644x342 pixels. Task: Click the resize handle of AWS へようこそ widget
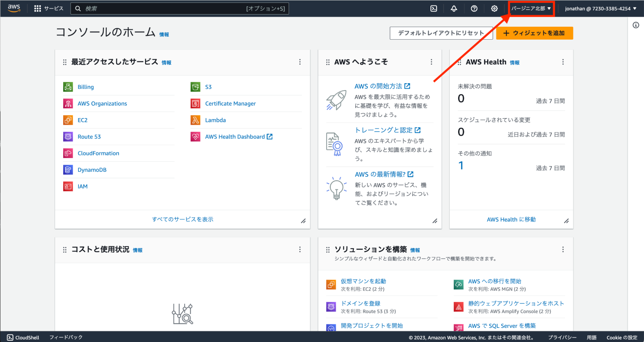435,221
